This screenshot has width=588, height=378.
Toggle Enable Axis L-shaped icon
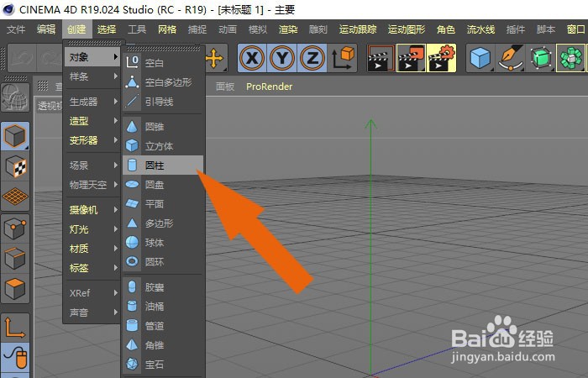pos(15,328)
